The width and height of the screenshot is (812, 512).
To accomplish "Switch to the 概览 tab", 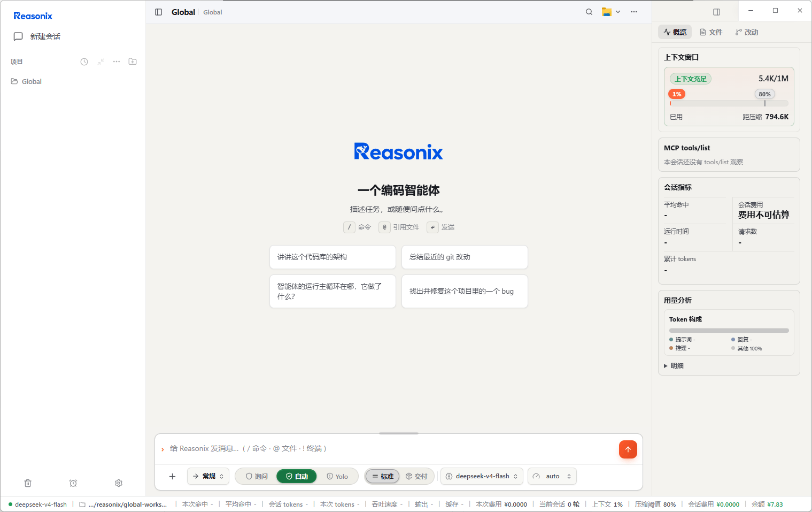I will [675, 32].
